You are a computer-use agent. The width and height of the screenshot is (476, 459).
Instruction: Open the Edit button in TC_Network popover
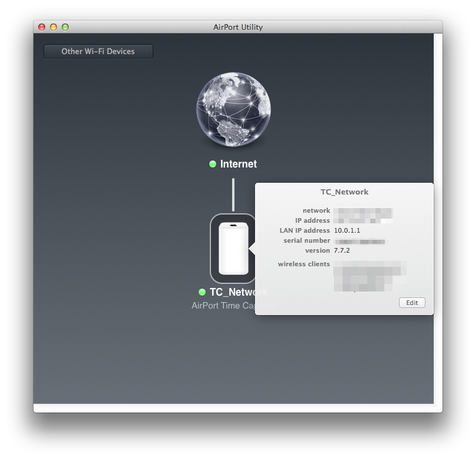pos(412,303)
